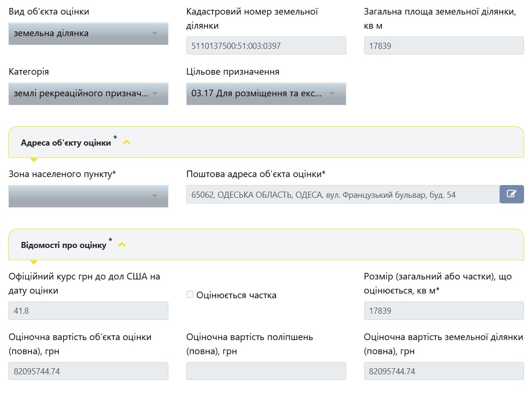Click the 'Відомості про оцінку' section header
The width and height of the screenshot is (532, 395).
(x=63, y=245)
